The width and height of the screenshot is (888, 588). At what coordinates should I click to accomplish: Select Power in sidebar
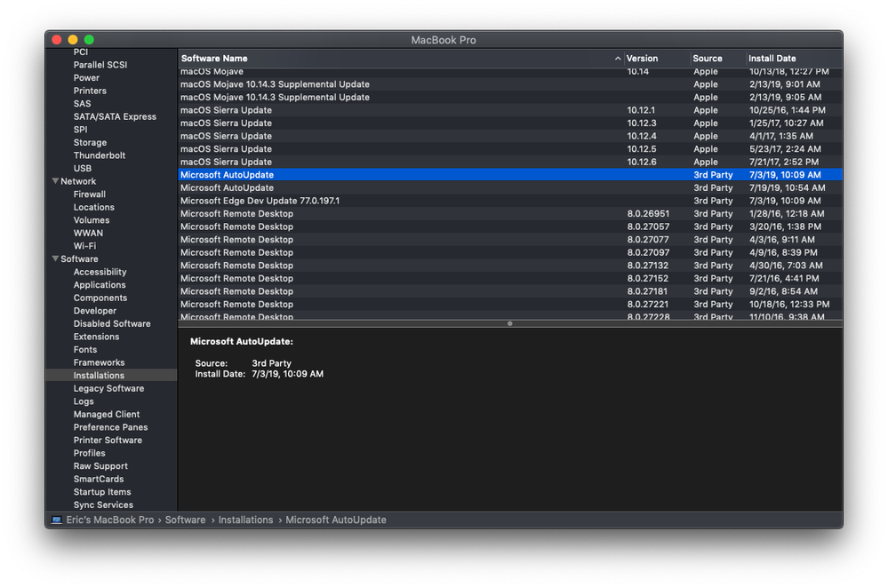point(86,77)
